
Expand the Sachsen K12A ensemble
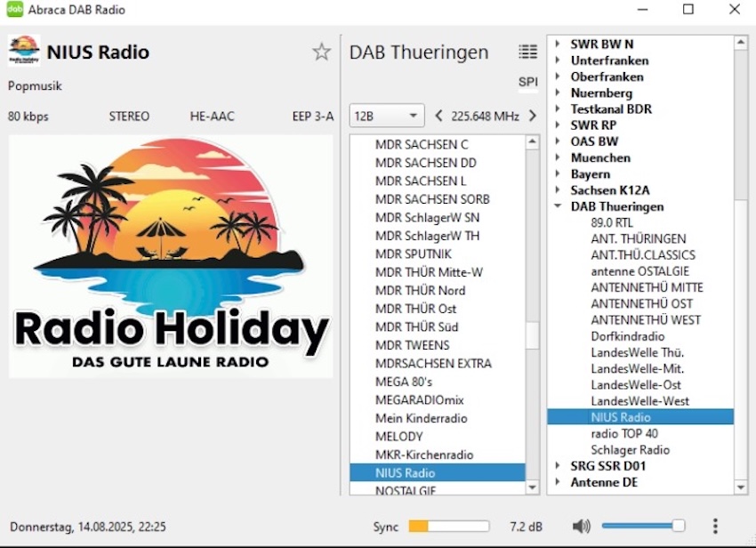558,190
